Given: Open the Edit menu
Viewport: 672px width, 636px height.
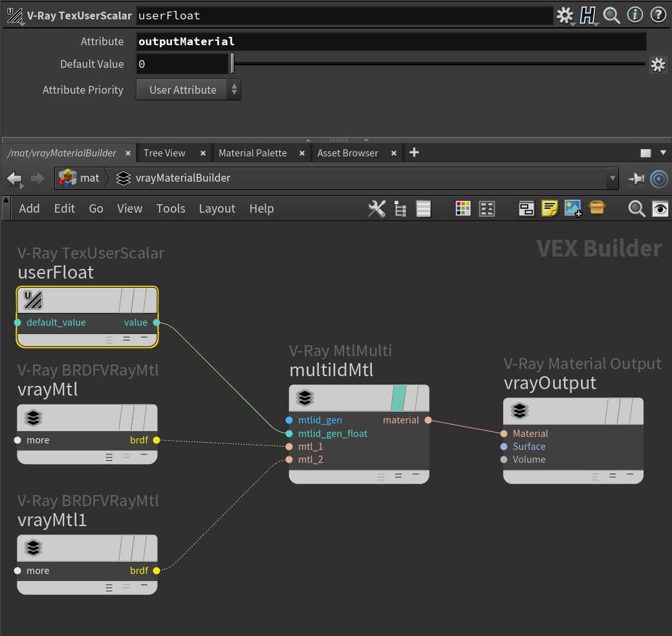Looking at the screenshot, I should [x=64, y=209].
